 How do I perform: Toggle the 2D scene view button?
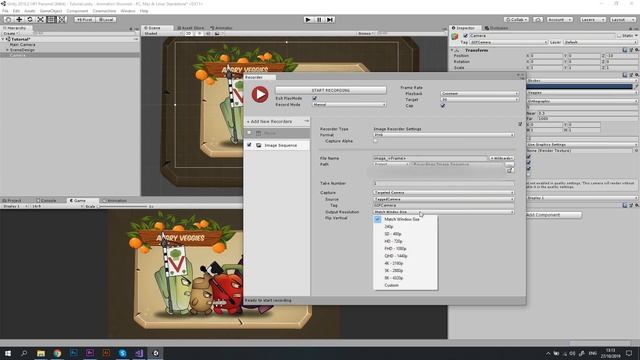click(189, 33)
